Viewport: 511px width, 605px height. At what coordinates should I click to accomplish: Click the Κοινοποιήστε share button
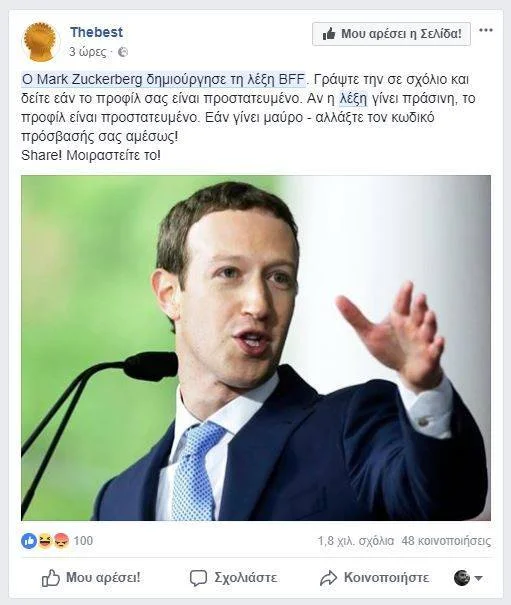pyautogui.click(x=374, y=578)
